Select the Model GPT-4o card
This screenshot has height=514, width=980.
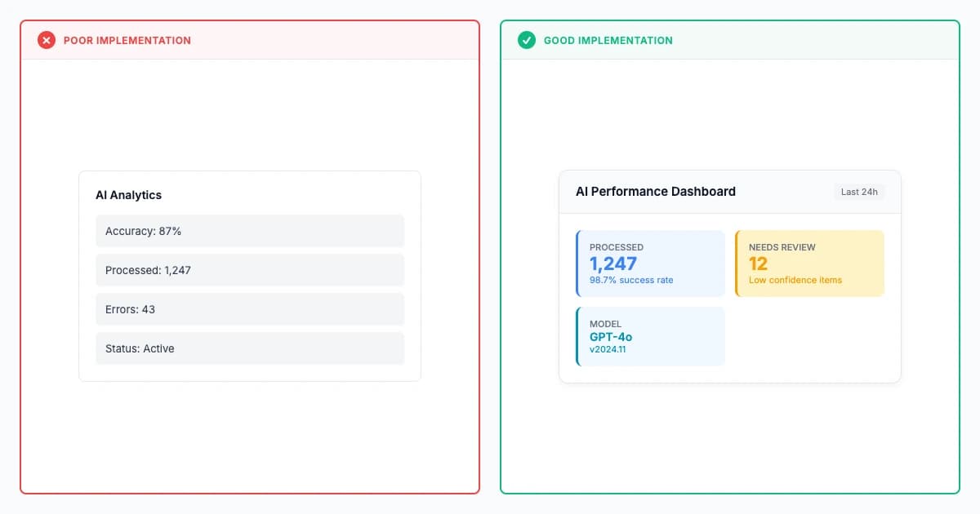[x=650, y=336]
